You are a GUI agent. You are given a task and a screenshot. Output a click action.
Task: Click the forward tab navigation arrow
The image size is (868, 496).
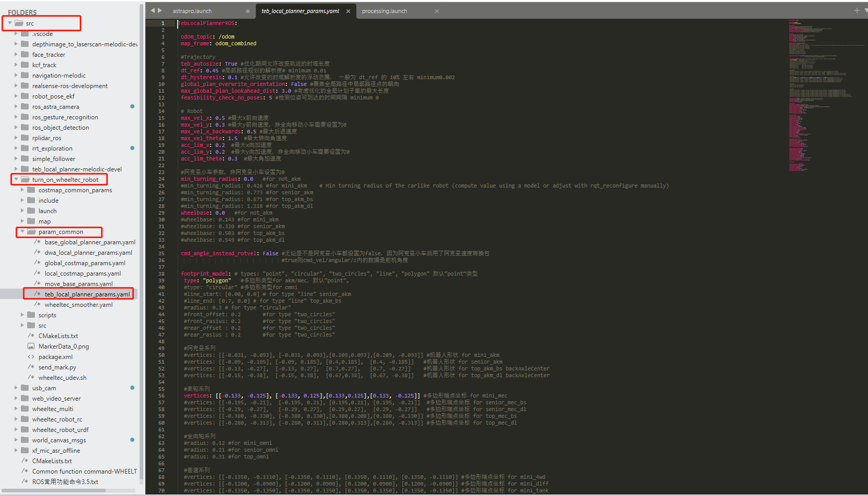(160, 10)
